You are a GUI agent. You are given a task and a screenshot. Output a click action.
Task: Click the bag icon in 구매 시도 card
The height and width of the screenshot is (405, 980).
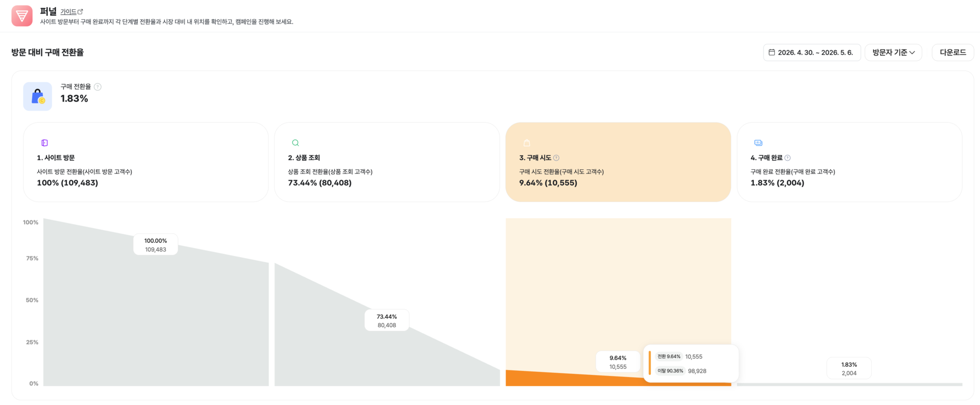527,143
